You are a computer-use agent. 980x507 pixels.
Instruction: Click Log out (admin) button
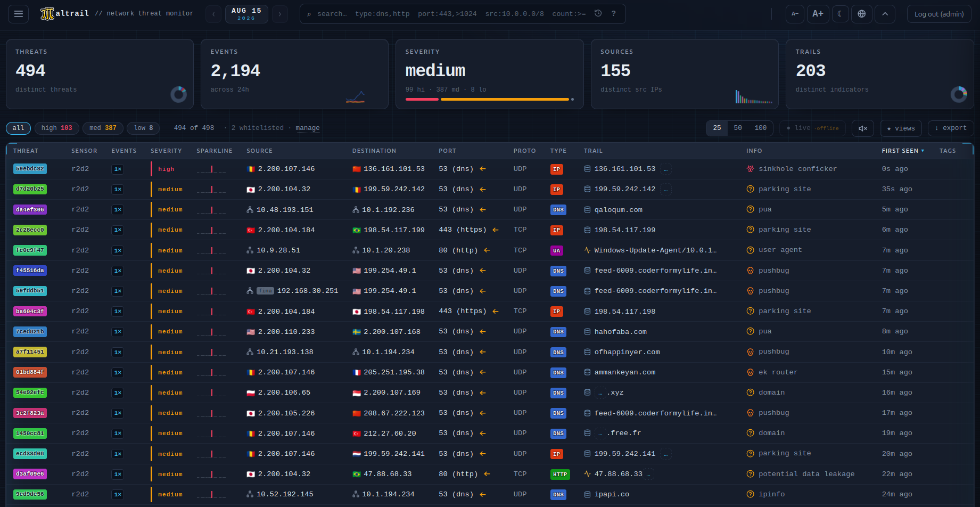(x=939, y=14)
